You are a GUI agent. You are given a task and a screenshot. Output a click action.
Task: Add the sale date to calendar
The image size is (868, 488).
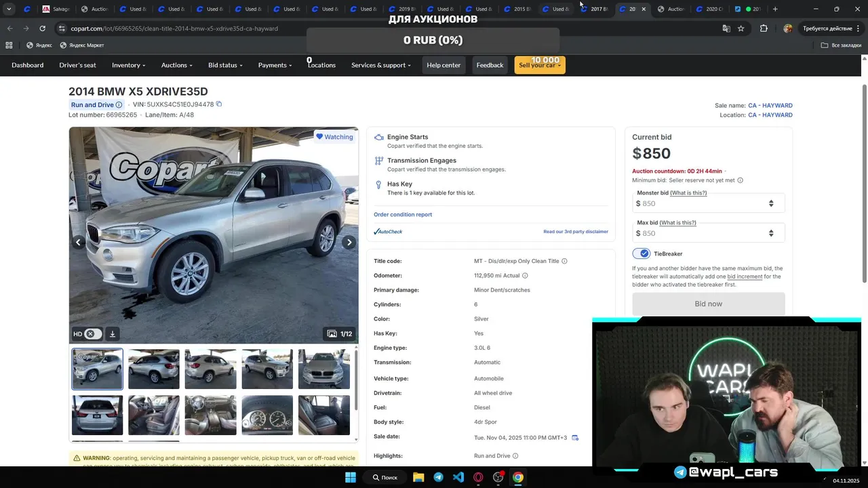point(575,438)
